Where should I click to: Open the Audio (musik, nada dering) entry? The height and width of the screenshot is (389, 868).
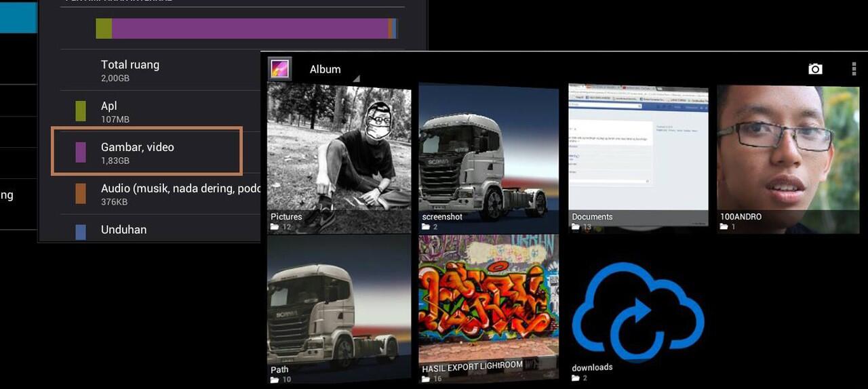pyautogui.click(x=161, y=194)
